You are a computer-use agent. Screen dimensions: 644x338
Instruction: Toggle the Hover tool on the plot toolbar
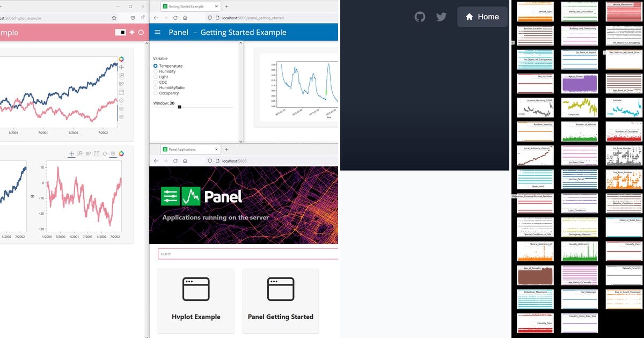[121, 108]
